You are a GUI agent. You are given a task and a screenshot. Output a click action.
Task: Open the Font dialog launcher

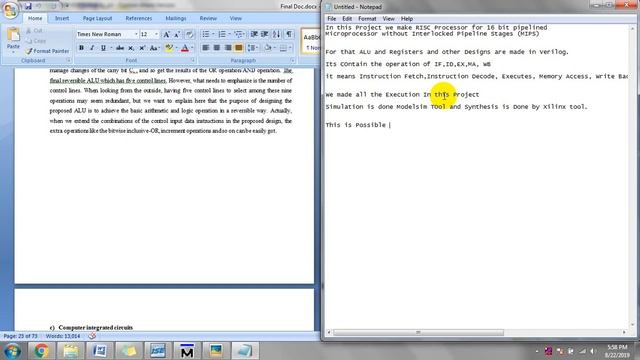193,60
